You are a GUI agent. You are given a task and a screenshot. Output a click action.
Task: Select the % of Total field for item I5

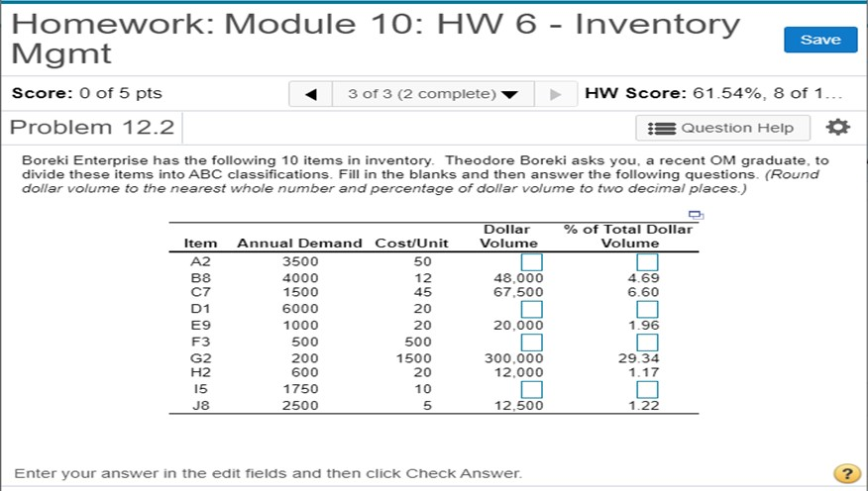(x=647, y=389)
